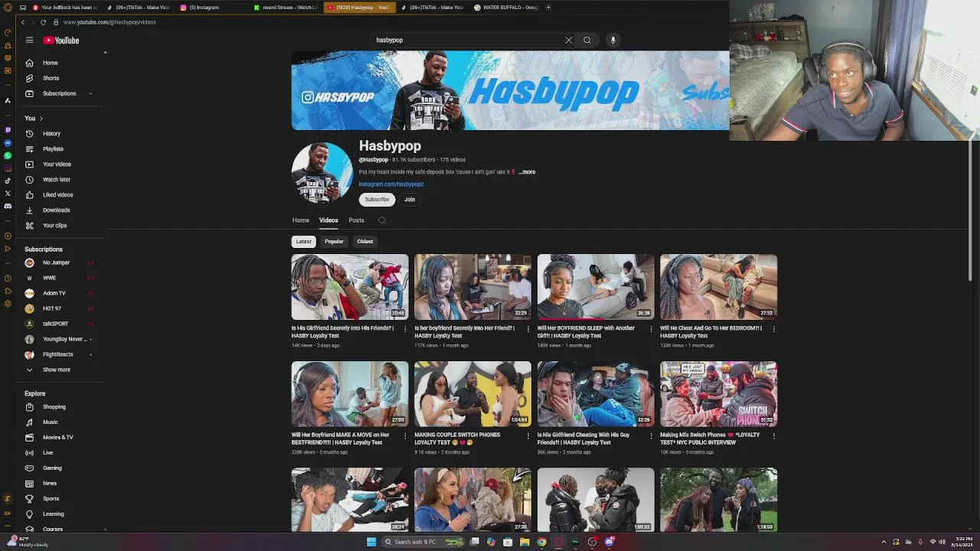
Task: Open options for 'Is her boyfriend Secretly' video
Action: [528, 329]
